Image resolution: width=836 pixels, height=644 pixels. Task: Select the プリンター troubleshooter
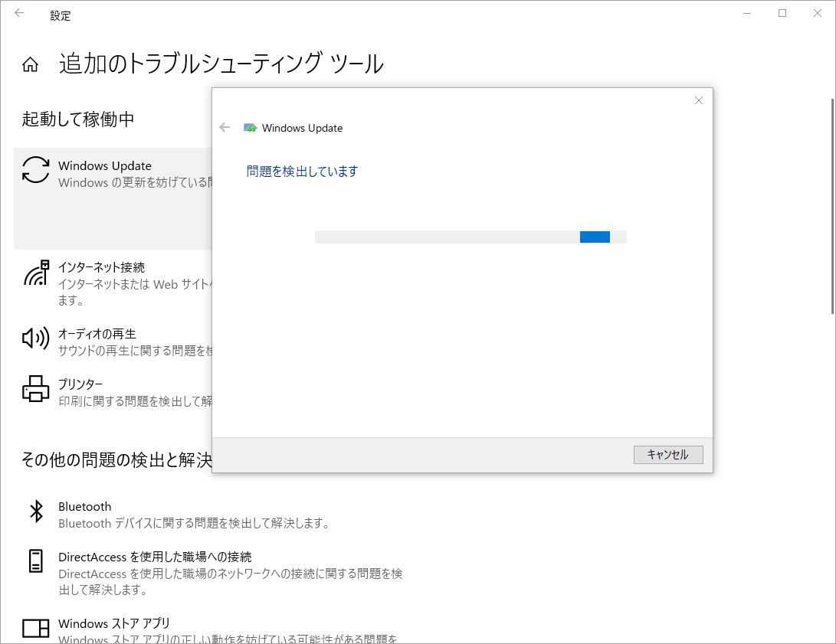[113, 392]
